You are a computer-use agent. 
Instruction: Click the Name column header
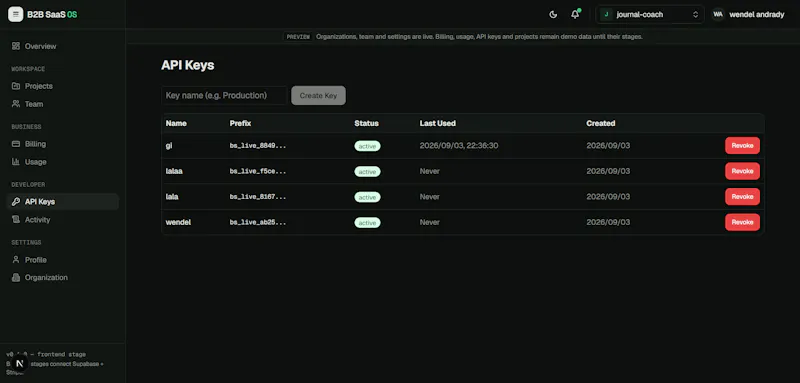176,123
